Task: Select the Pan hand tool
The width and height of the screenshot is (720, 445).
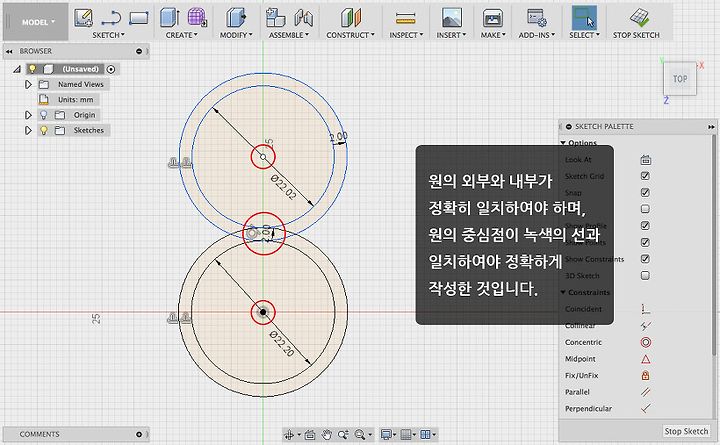Action: [326, 434]
